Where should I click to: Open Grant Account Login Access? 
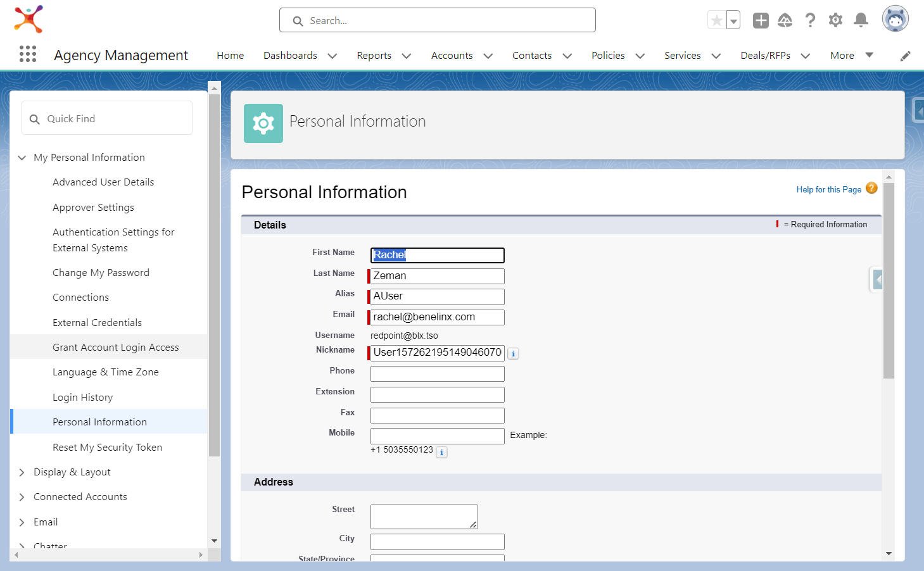(x=115, y=348)
